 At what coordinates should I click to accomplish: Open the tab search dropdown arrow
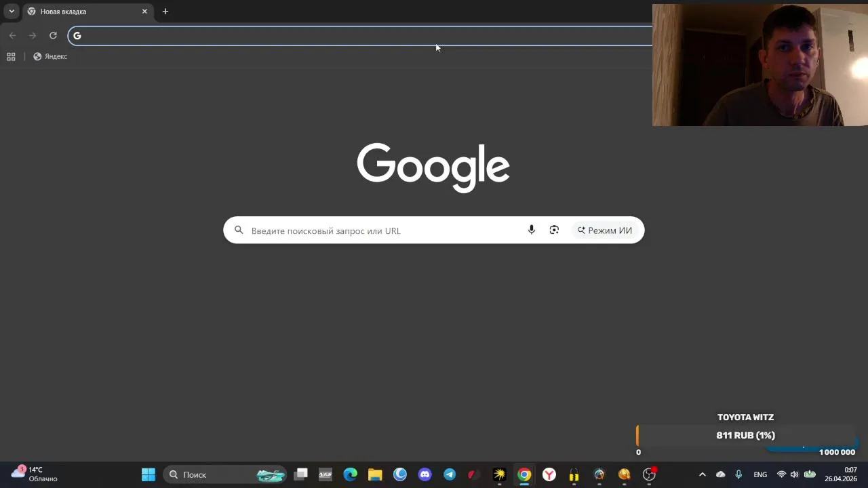pos(12,12)
